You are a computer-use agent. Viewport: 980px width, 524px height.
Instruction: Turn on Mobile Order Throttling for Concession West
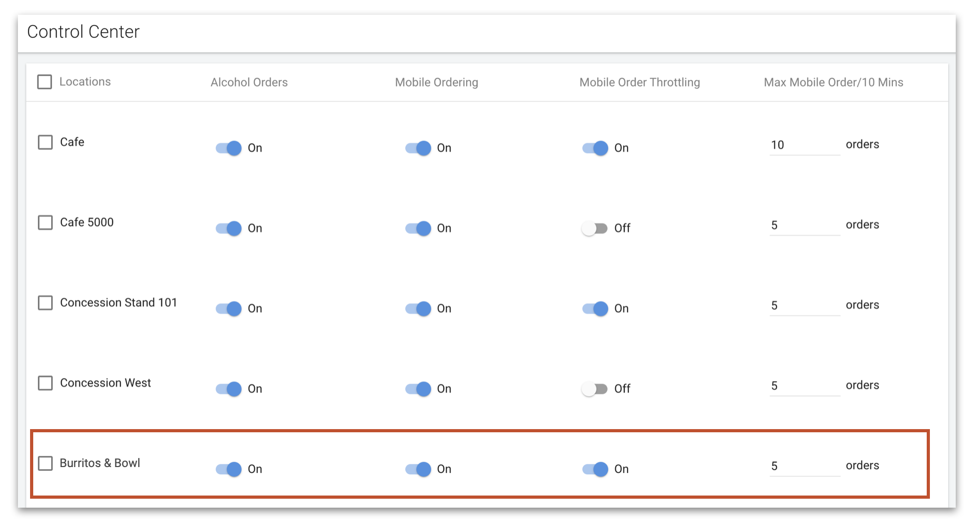point(594,389)
